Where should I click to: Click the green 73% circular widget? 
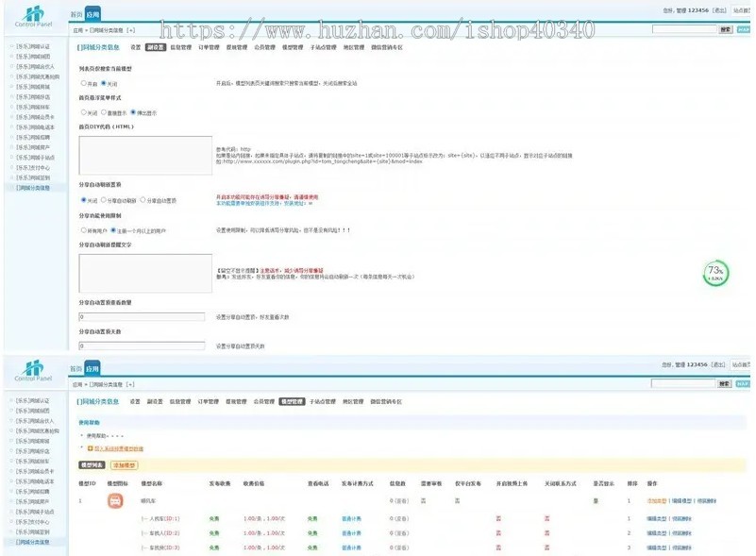click(x=715, y=274)
